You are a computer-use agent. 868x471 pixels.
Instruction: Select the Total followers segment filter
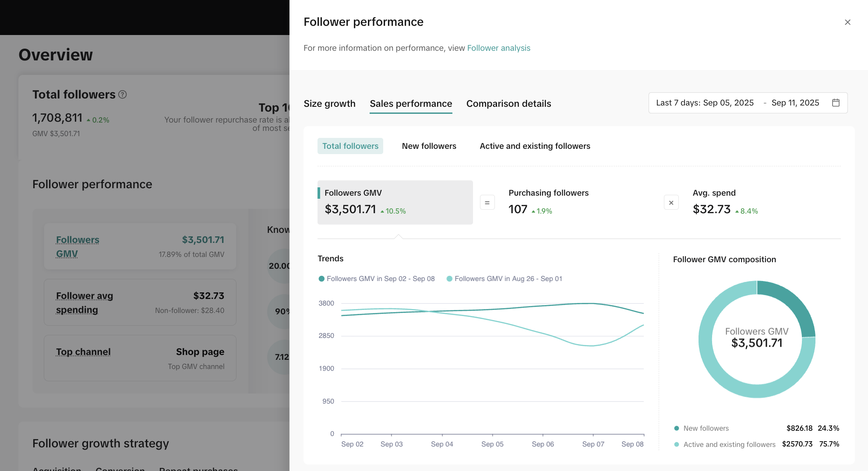[350, 146]
